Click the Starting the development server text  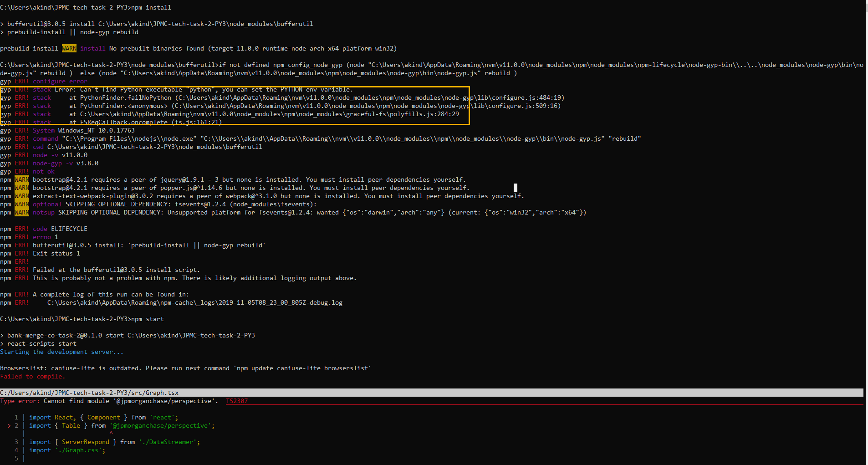coord(62,352)
